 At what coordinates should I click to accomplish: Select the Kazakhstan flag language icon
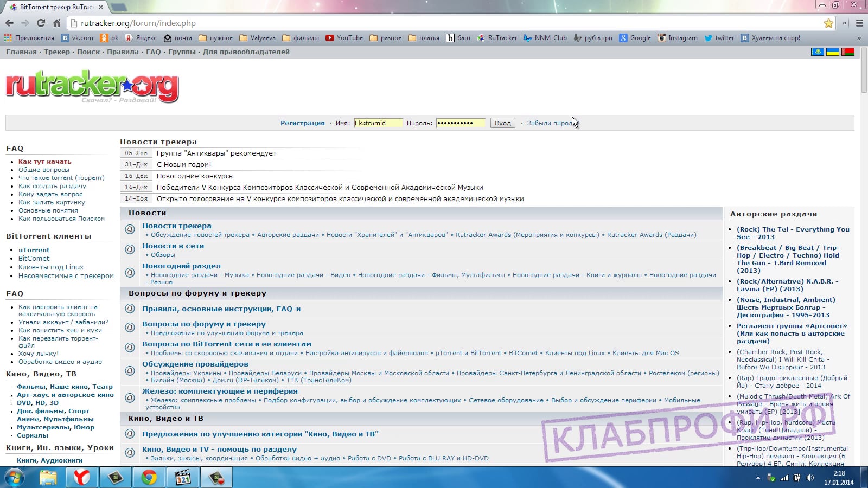[x=816, y=52]
